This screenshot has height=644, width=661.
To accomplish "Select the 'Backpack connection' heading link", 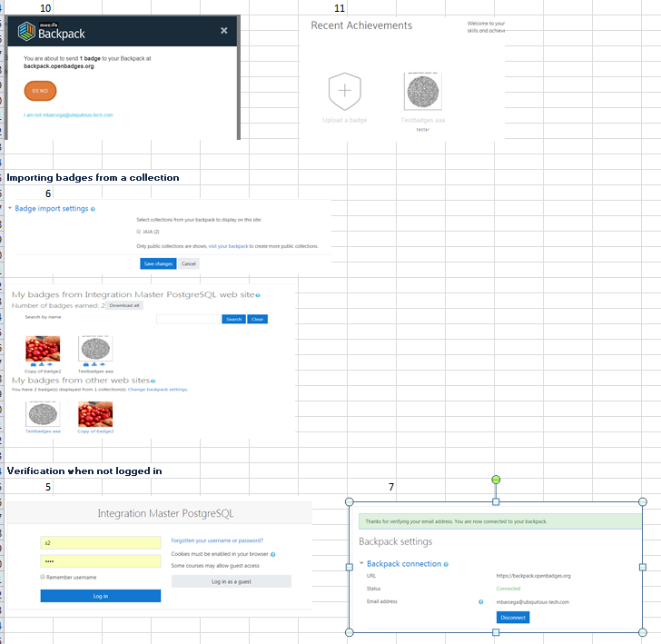I will (x=404, y=564).
